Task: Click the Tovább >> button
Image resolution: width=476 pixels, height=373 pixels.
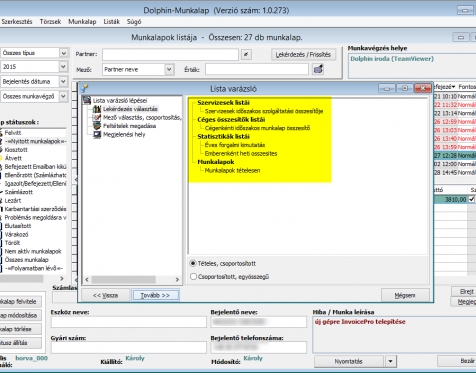Action: point(155,295)
